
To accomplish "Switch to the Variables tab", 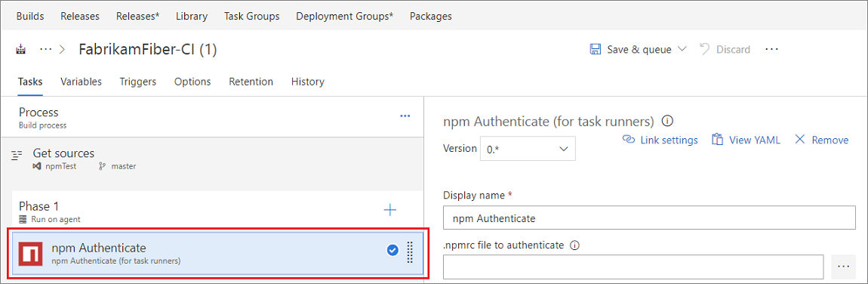I will [81, 82].
